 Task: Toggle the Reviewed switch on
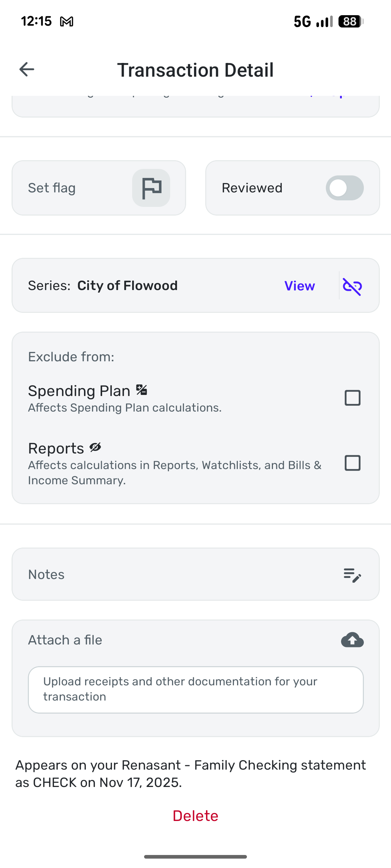(344, 188)
